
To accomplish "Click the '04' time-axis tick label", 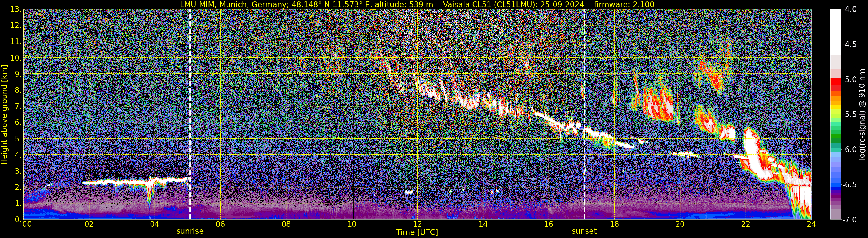I will click(x=154, y=224).
